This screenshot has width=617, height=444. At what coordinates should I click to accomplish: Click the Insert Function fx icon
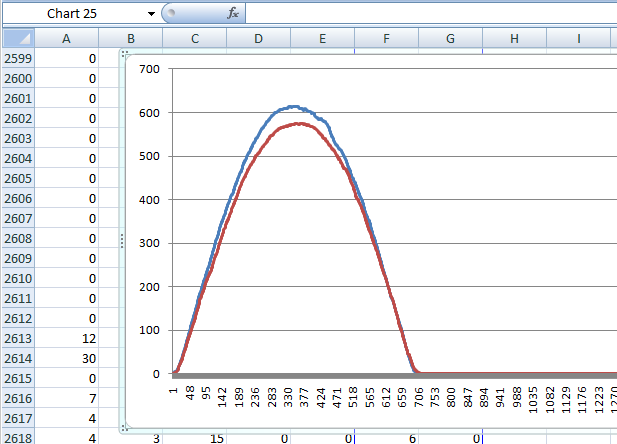(233, 13)
